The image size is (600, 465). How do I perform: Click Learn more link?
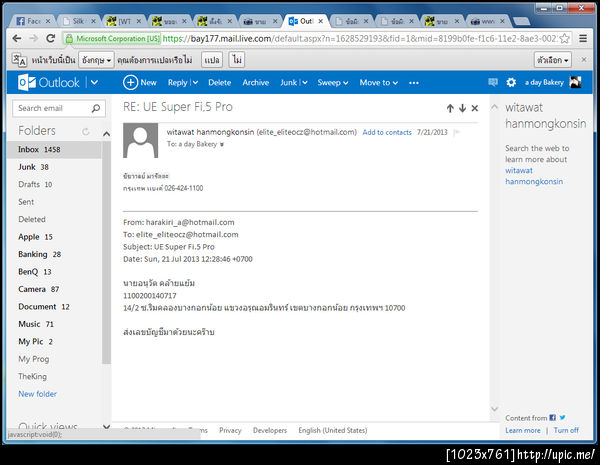click(523, 431)
